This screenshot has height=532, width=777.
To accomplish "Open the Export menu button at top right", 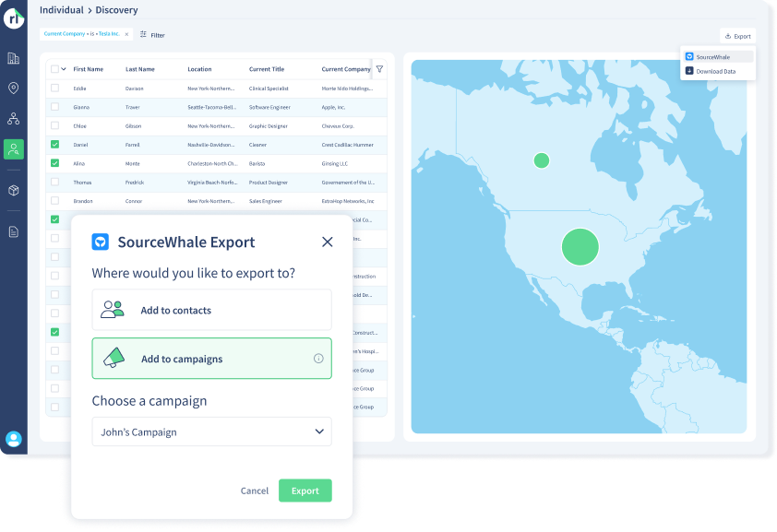I will (x=737, y=36).
